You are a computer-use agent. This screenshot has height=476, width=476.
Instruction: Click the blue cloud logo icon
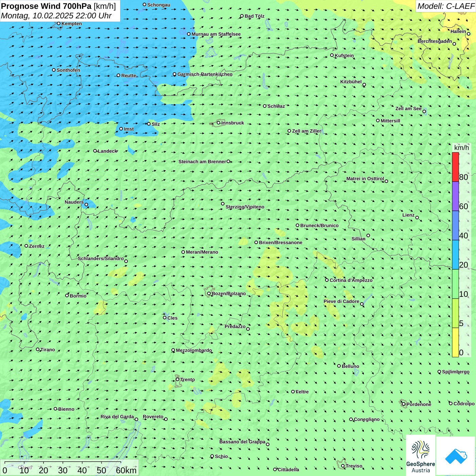(x=456, y=456)
